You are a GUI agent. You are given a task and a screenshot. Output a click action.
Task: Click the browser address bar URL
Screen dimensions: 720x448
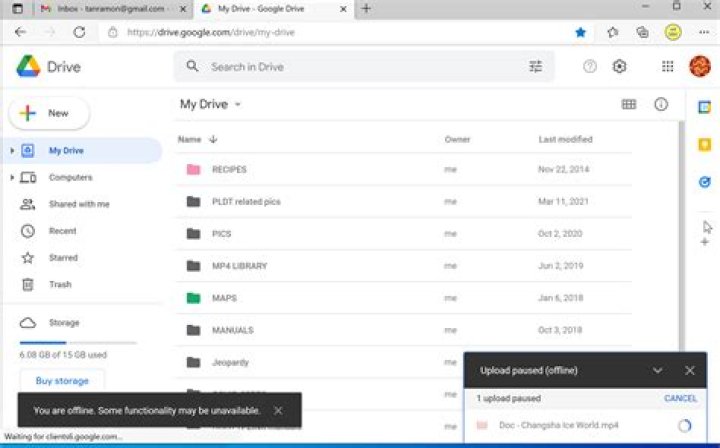point(211,32)
